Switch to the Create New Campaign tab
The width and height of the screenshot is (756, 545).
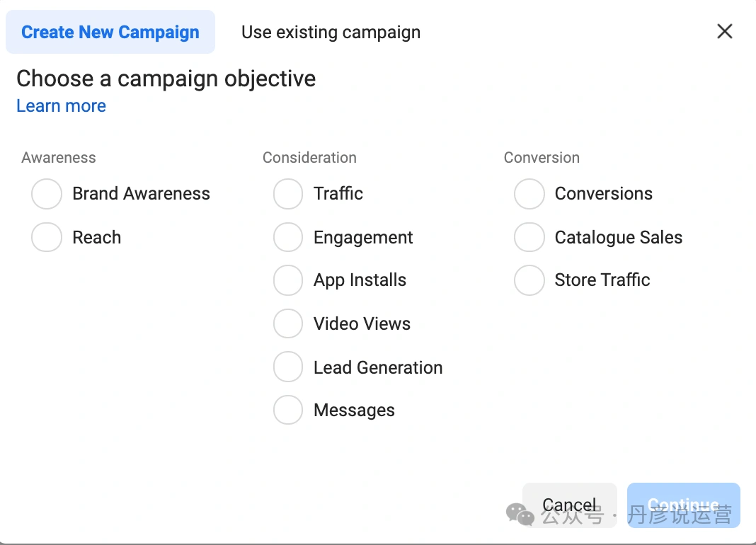pyautogui.click(x=110, y=33)
